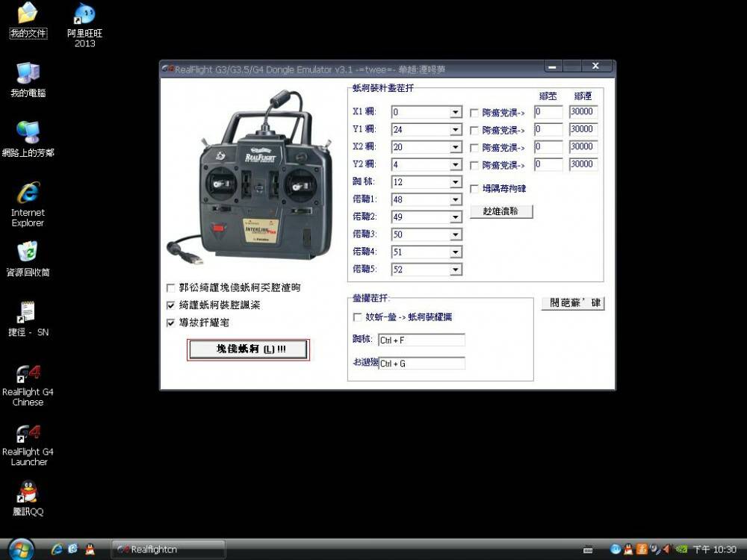Screen dimensions: 747x560
Task: Click the Y2 row maximum field showing 30000
Action: 583,164
